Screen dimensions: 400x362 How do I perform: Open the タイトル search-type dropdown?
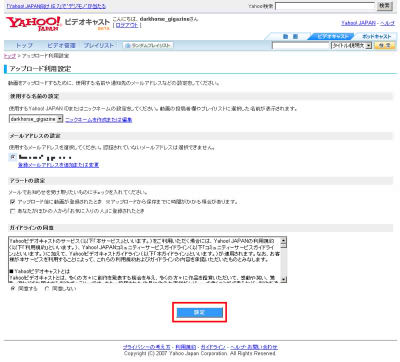[x=351, y=46]
